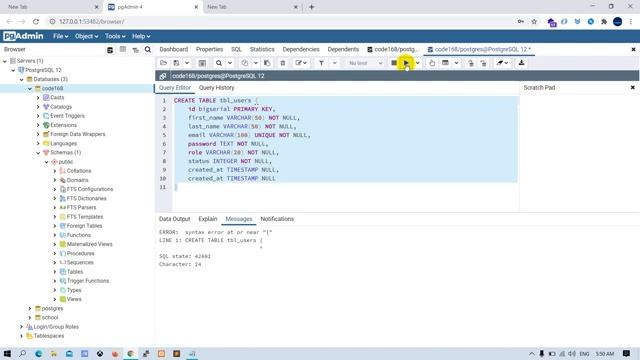Click the Paste icon in toolbar
The image size is (640, 360).
tap(267, 63)
